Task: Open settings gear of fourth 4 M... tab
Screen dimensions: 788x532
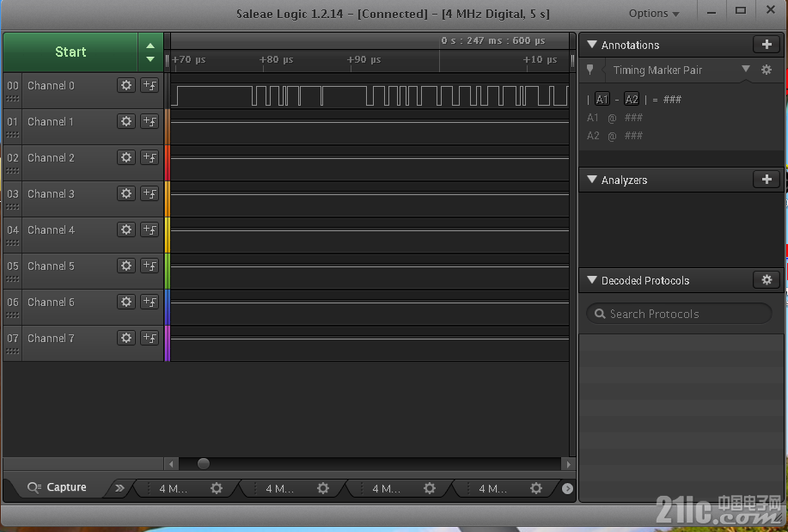Action: coord(536,488)
